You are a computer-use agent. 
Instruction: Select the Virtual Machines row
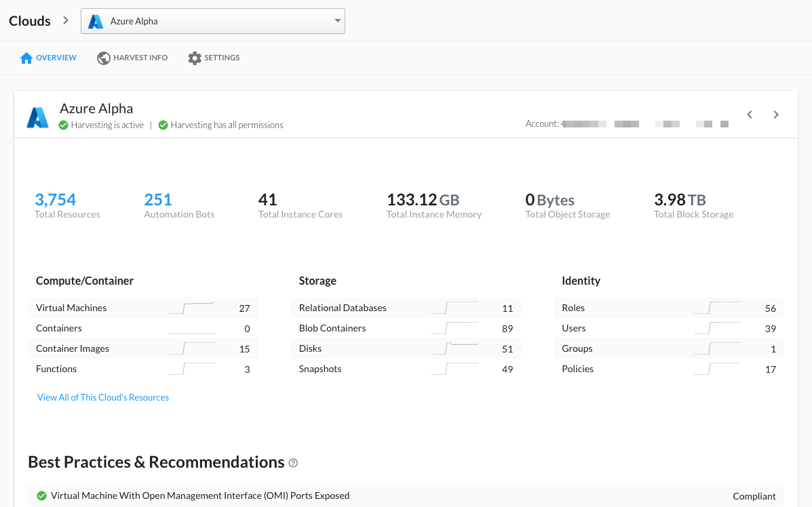143,308
